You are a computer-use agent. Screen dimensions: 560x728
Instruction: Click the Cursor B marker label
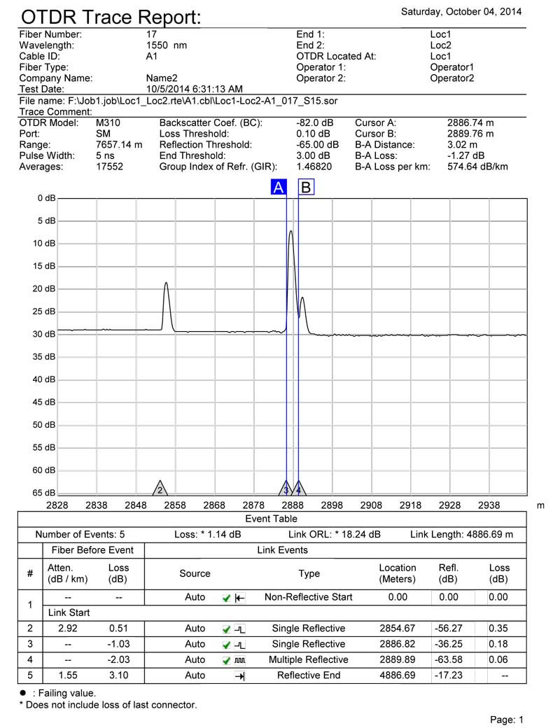(x=306, y=188)
